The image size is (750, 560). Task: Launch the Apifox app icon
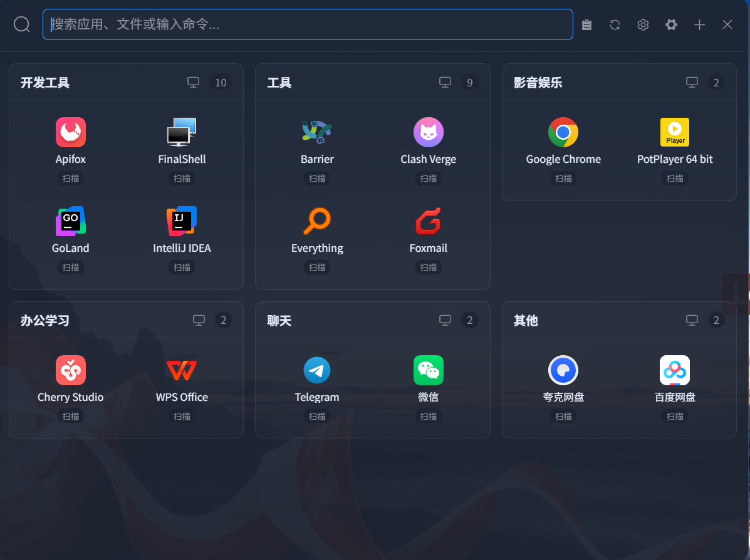click(71, 132)
